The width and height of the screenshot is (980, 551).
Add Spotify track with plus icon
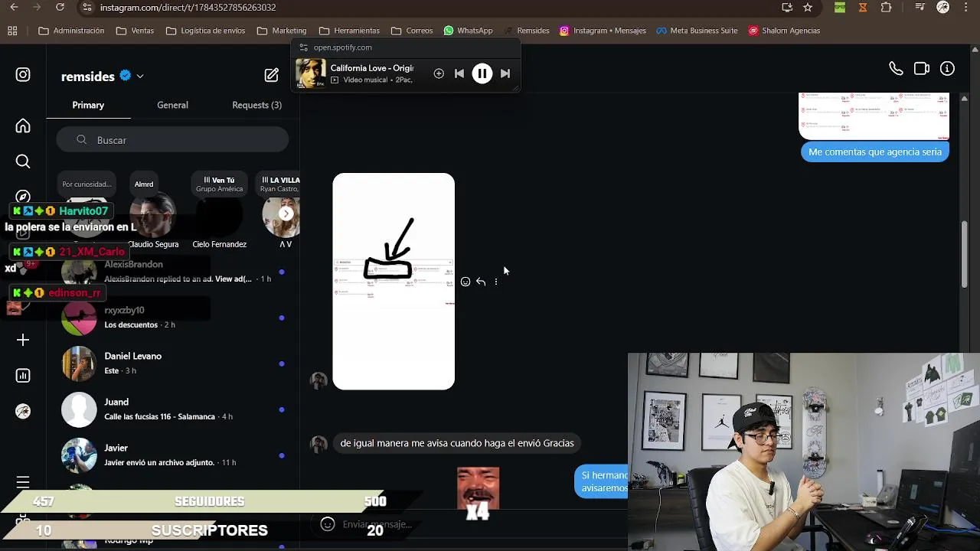coord(439,73)
